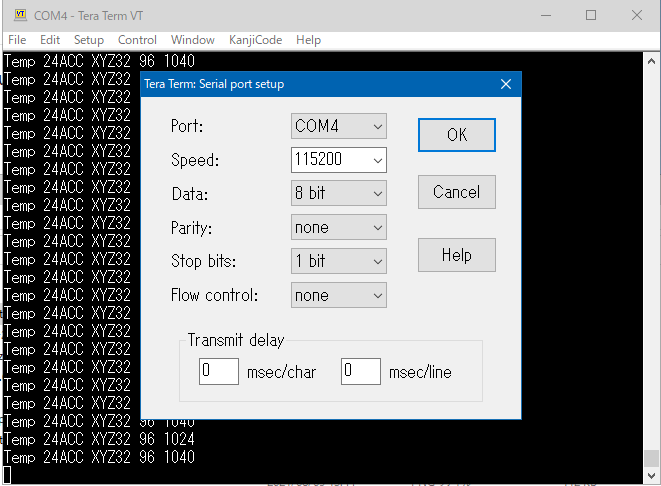Click the first terminal line ending 96 1040
The height and width of the screenshot is (486, 661).
[x=99, y=61]
